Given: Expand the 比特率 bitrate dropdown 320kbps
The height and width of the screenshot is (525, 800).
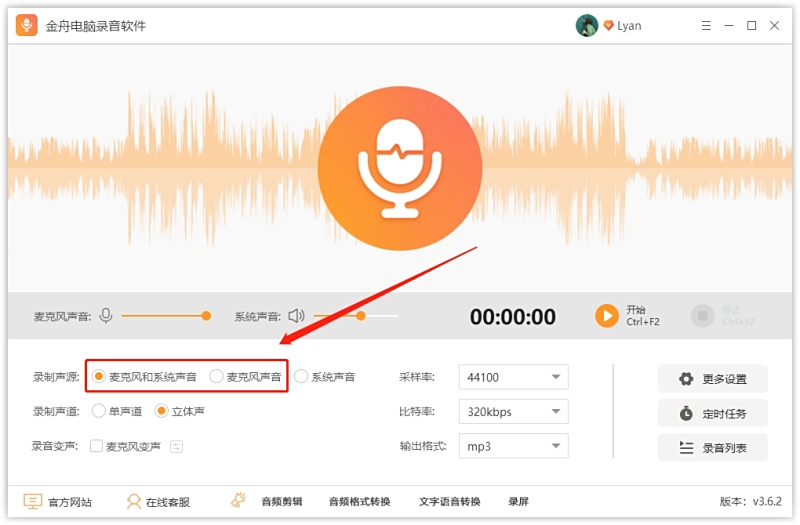Looking at the screenshot, I should tap(513, 412).
